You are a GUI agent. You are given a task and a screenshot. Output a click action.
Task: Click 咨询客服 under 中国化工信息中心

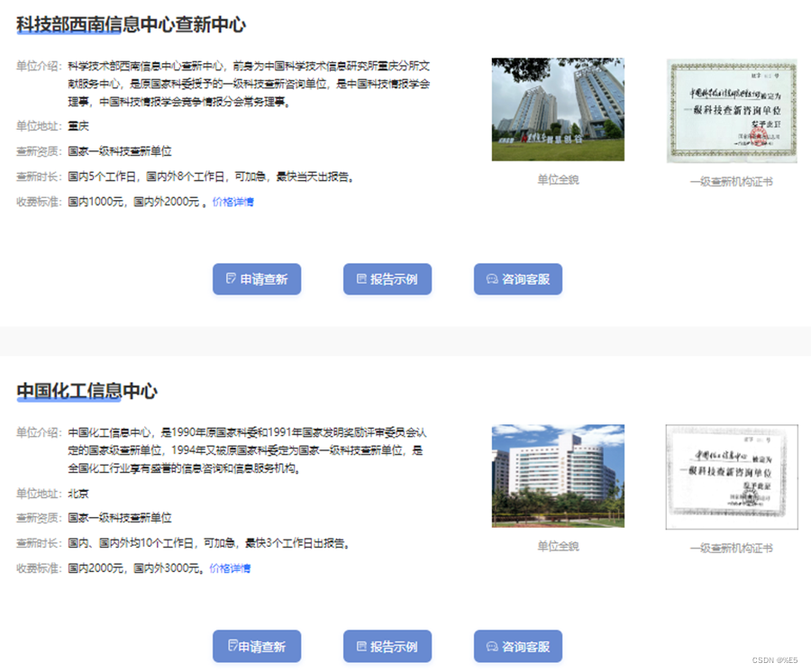(x=518, y=646)
